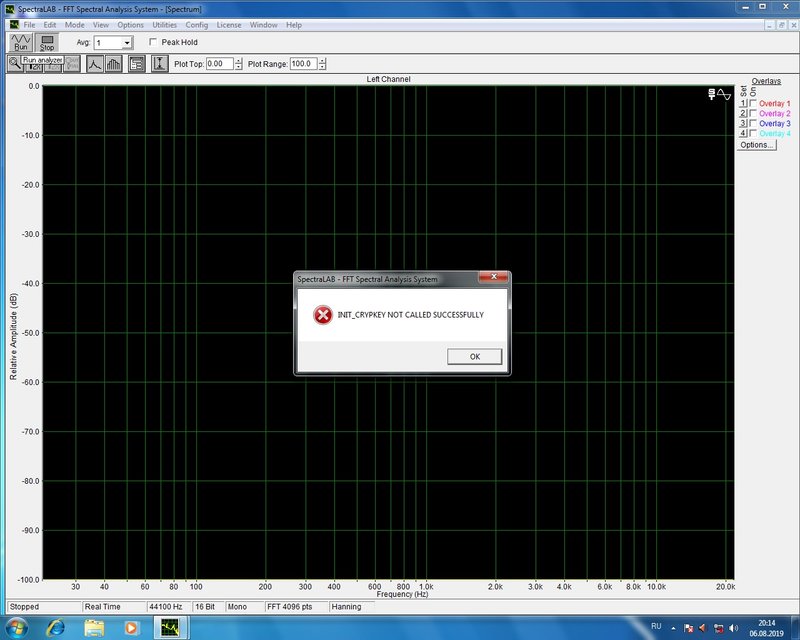This screenshot has height=640, width=800.
Task: Click OK in the error dialog
Action: [474, 356]
